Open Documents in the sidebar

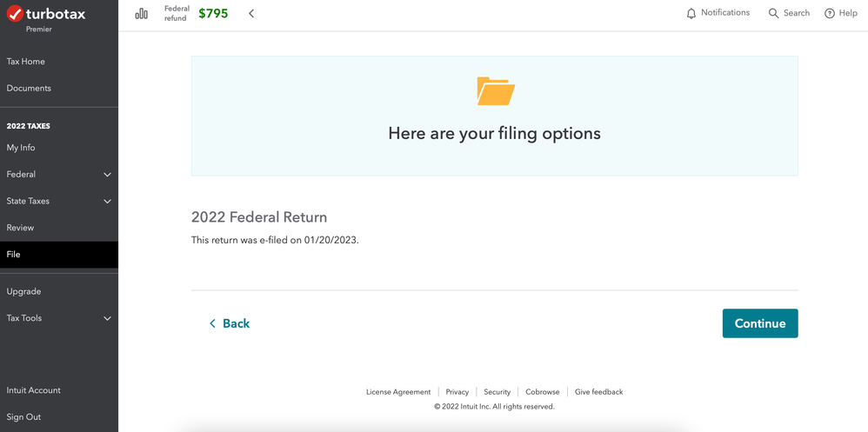[x=29, y=88]
